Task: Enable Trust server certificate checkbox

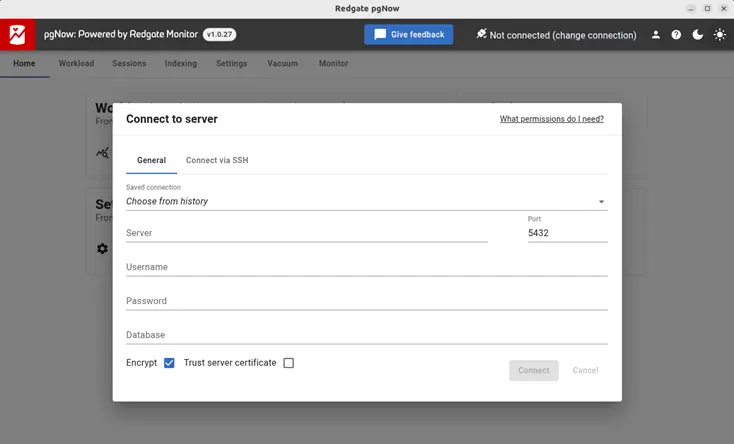Action: tap(289, 363)
